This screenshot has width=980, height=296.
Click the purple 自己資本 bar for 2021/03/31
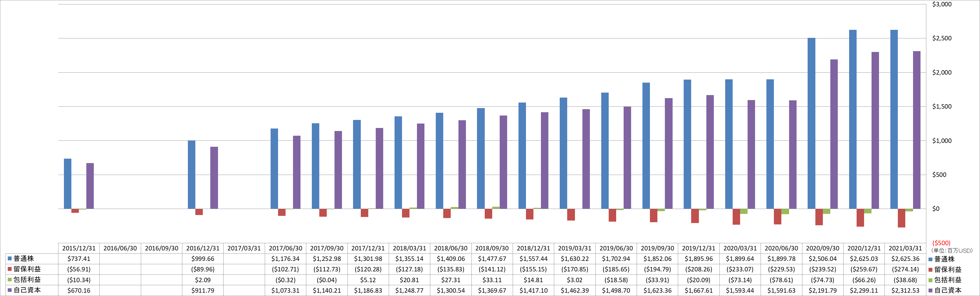(x=917, y=130)
